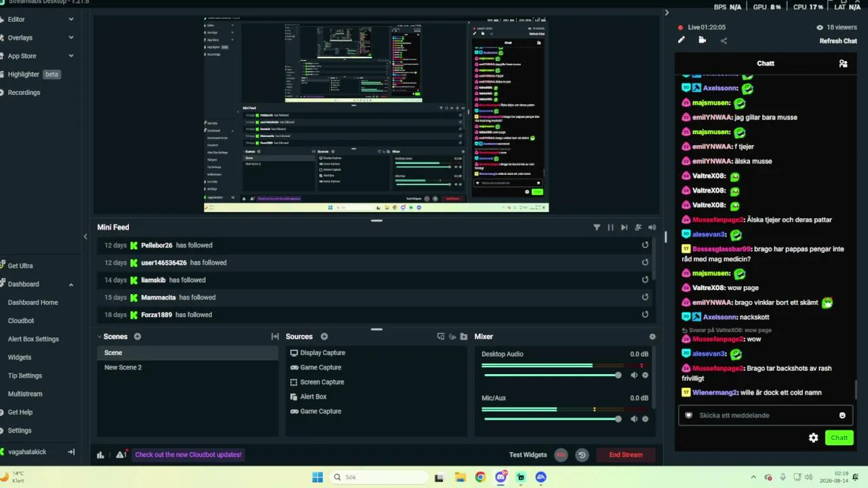Mute the Mic/Aux channel

(x=634, y=419)
